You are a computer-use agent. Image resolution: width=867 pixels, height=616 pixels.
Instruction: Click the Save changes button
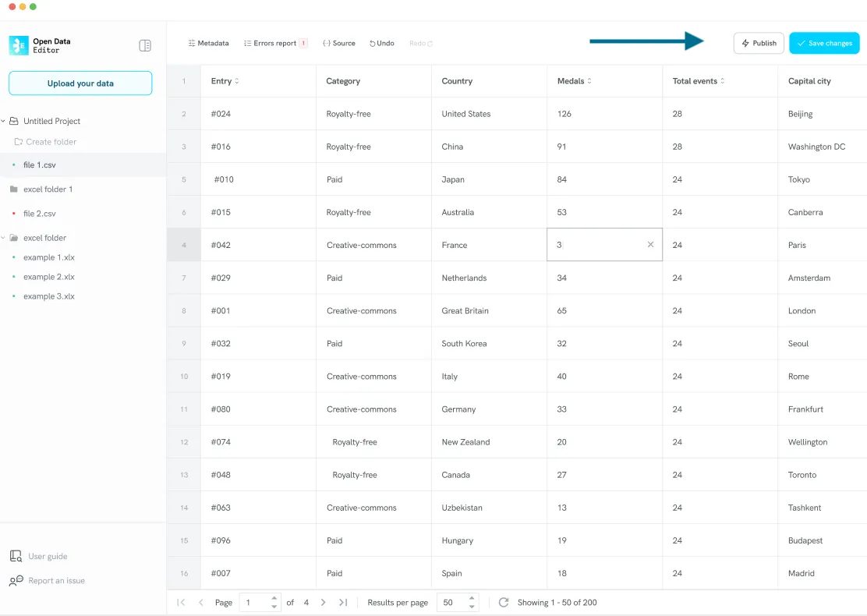point(824,44)
